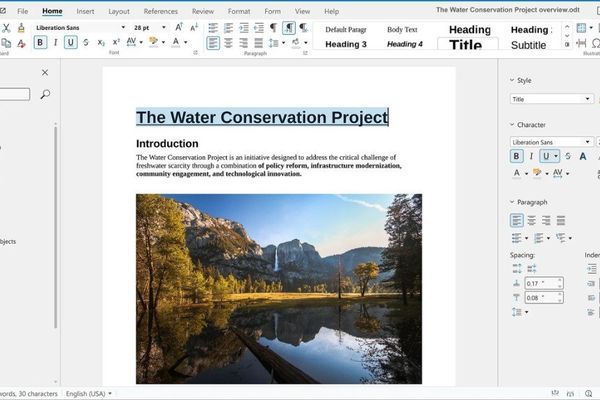
Task: Switch to the References tab
Action: pyautogui.click(x=160, y=10)
